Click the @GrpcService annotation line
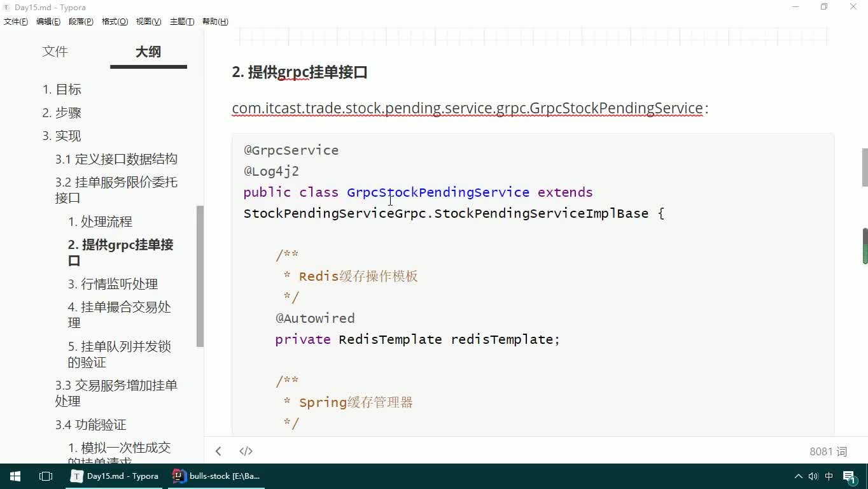 point(291,150)
